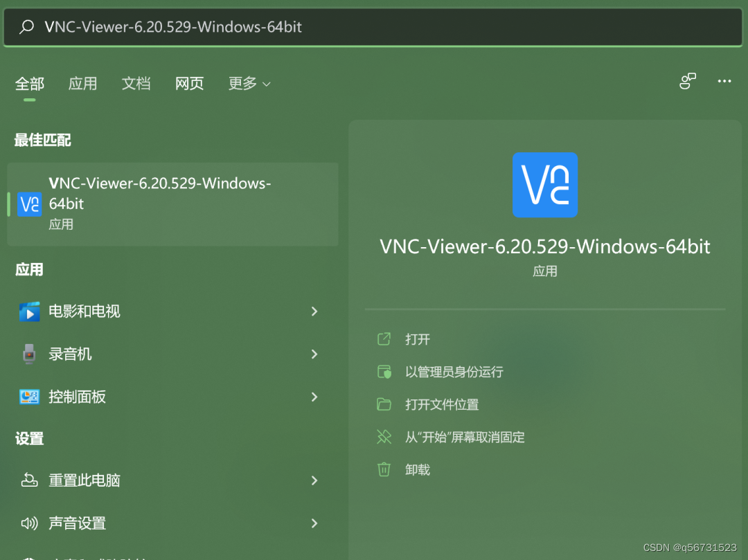Choose 卸载 to uninstall
The height and width of the screenshot is (560, 748).
[x=418, y=470]
